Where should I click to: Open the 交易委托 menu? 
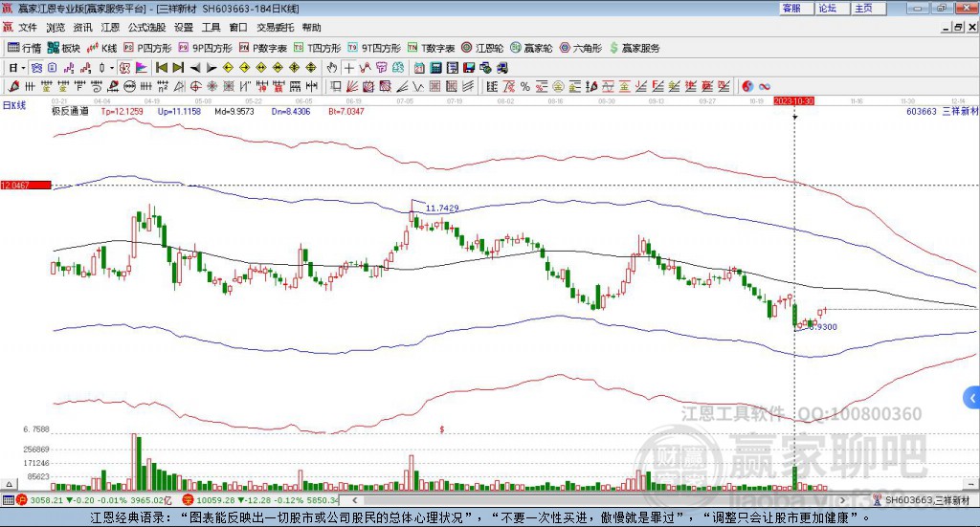(x=275, y=28)
